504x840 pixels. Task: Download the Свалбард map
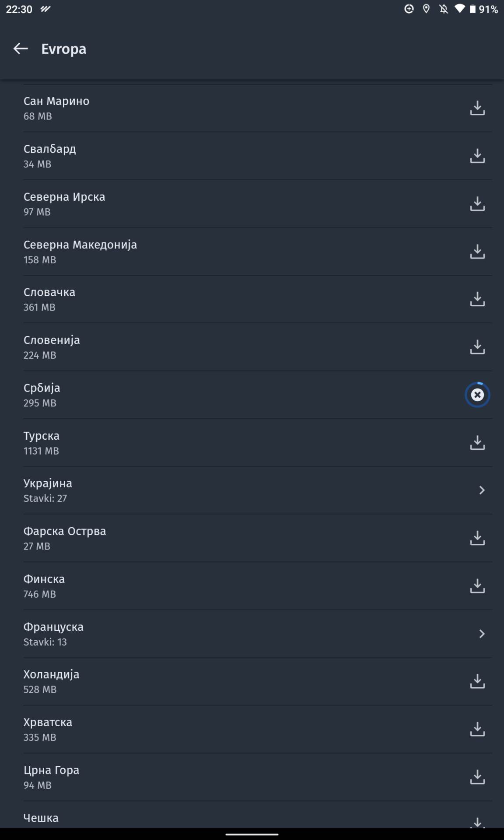[x=477, y=156]
